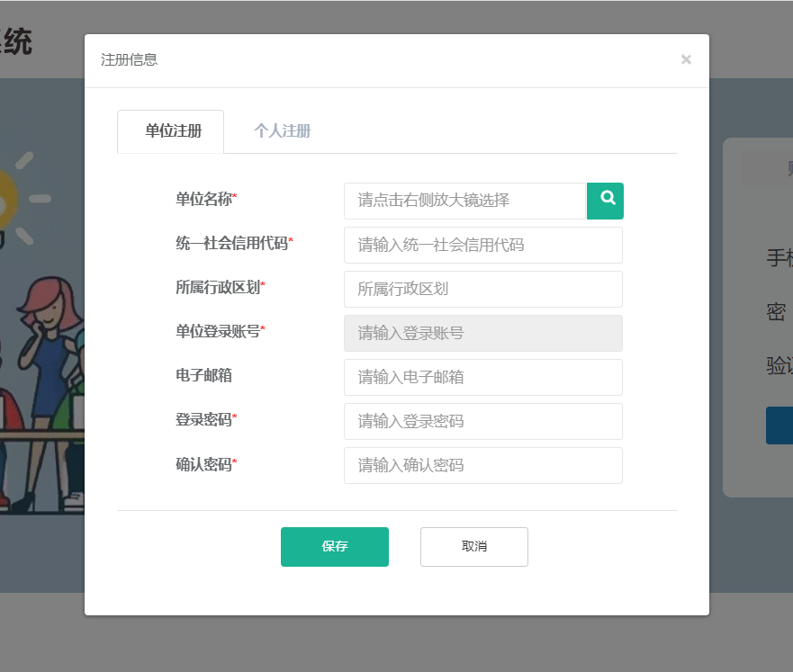The width and height of the screenshot is (793, 672).
Task: Click the 取消 button
Action: pyautogui.click(x=473, y=547)
